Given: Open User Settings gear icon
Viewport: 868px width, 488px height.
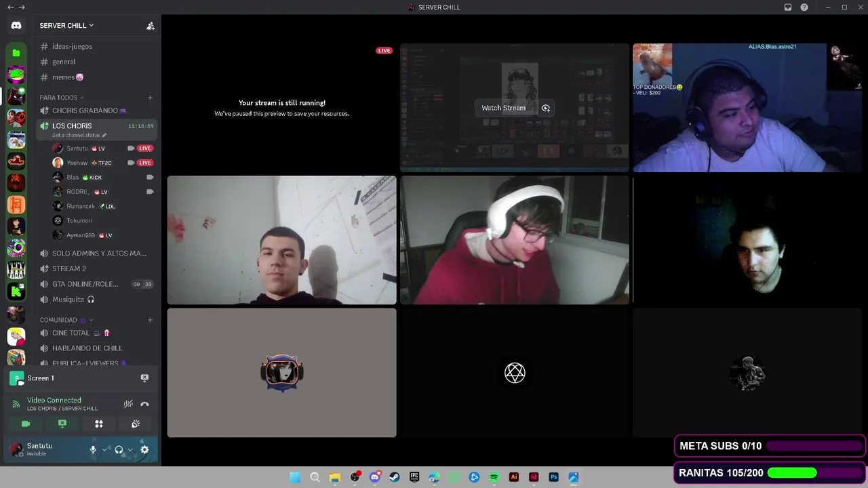Looking at the screenshot, I should pos(144,449).
